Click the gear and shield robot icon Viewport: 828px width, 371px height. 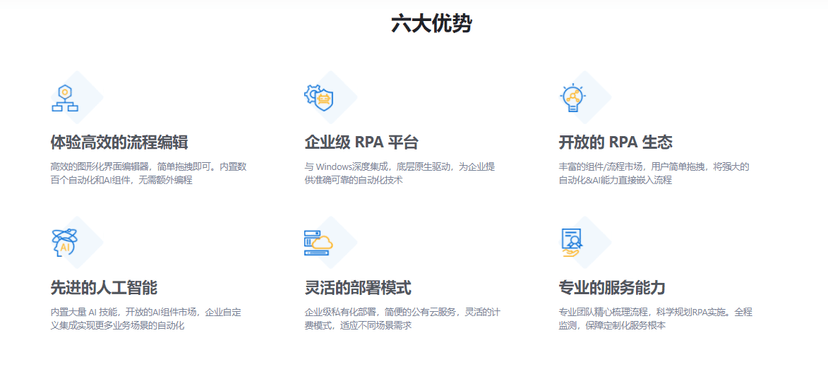pos(319,98)
